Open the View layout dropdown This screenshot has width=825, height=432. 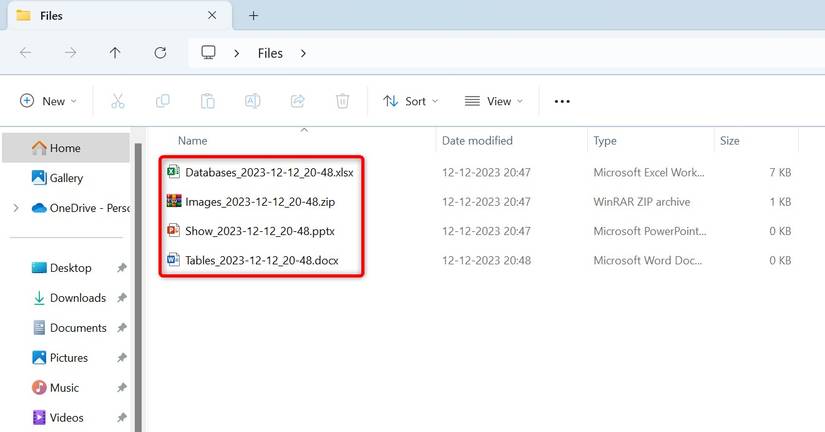[x=494, y=101]
